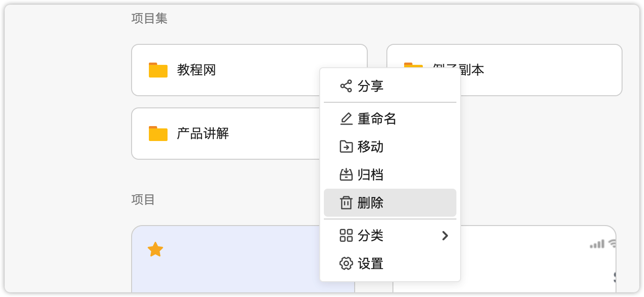Pick the 删除 menu entry
644x297 pixels.
(371, 203)
